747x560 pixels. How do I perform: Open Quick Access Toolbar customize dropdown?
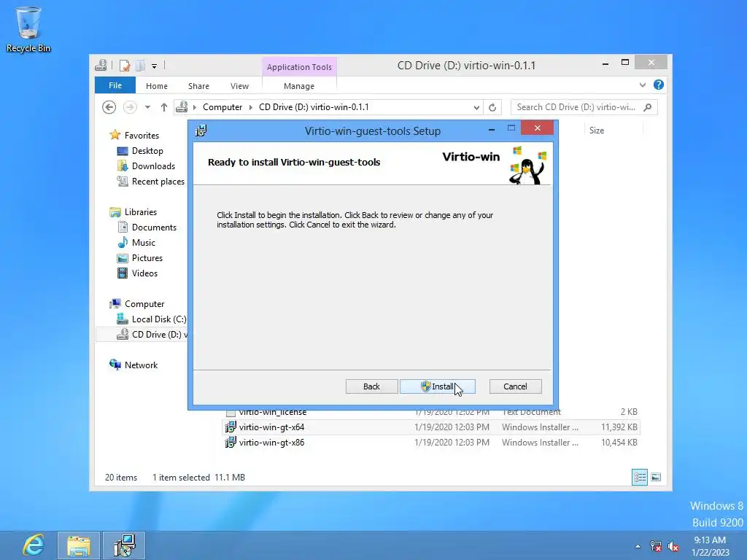[155, 66]
